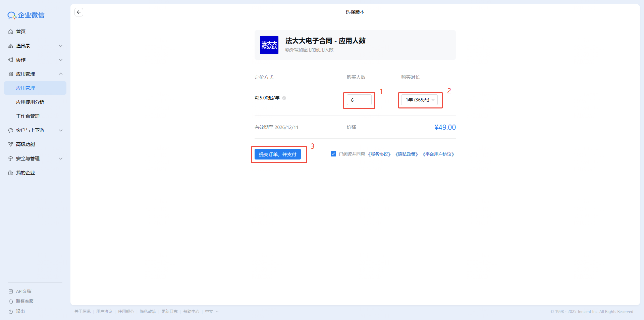Click the grid icon beside 应用管理
The width and height of the screenshot is (644, 320).
pyautogui.click(x=11, y=74)
